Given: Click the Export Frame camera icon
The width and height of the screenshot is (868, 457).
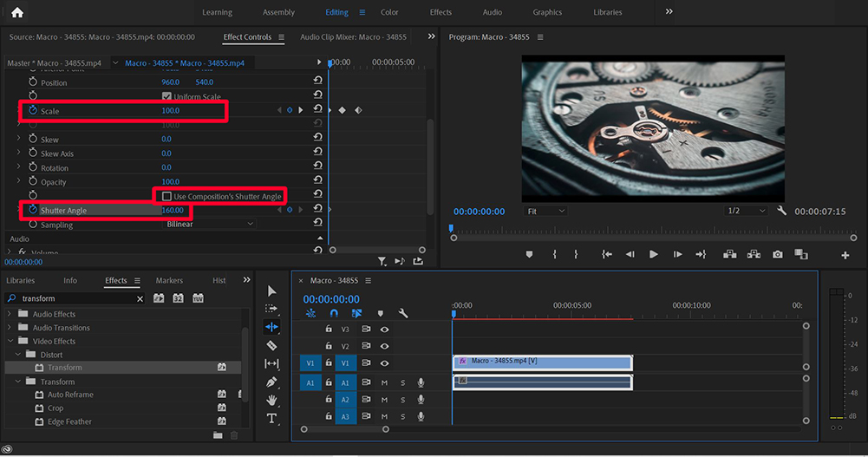Looking at the screenshot, I should pos(778,254).
